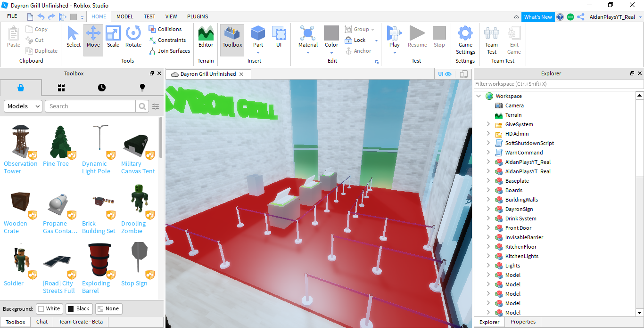Switch to the PLUGINS ribbon tab
This screenshot has width=644, height=332.
pos(198,16)
